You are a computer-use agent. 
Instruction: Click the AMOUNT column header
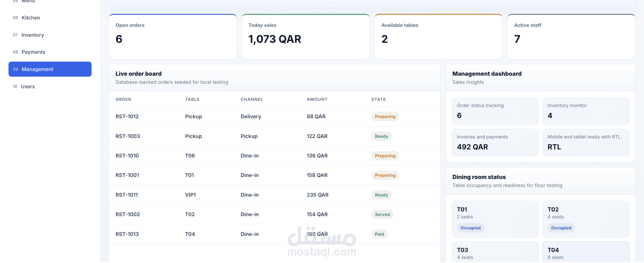click(x=317, y=99)
